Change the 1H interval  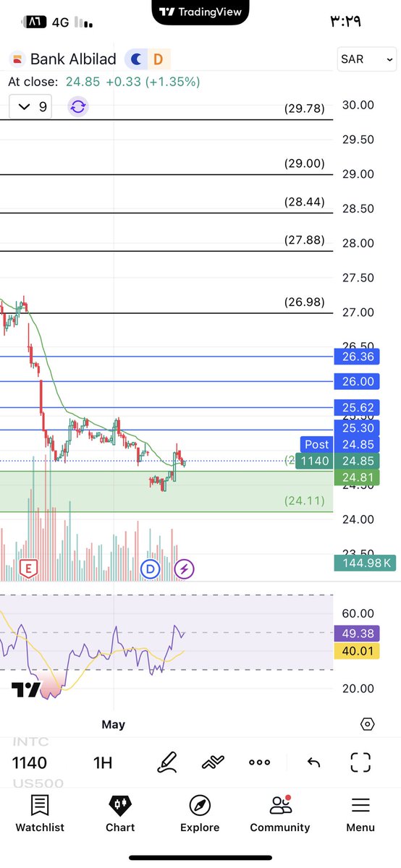[103, 762]
